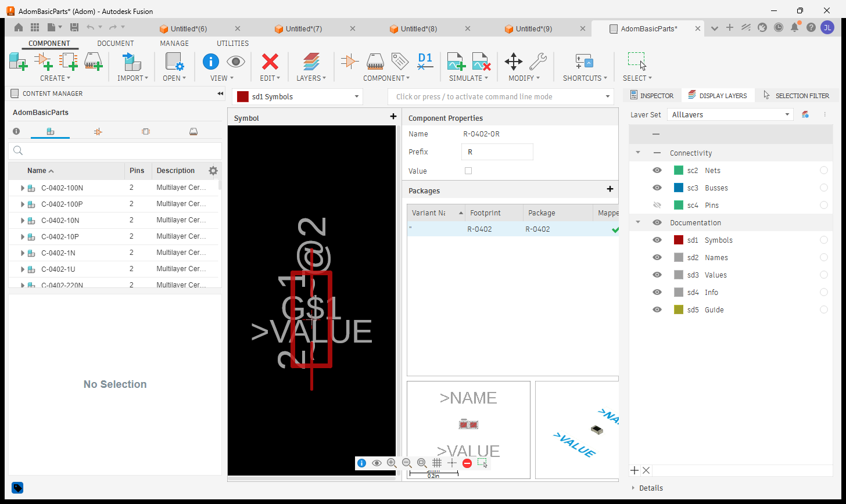Click the red stop icon on canvas bar
846x504 pixels.
tap(467, 463)
